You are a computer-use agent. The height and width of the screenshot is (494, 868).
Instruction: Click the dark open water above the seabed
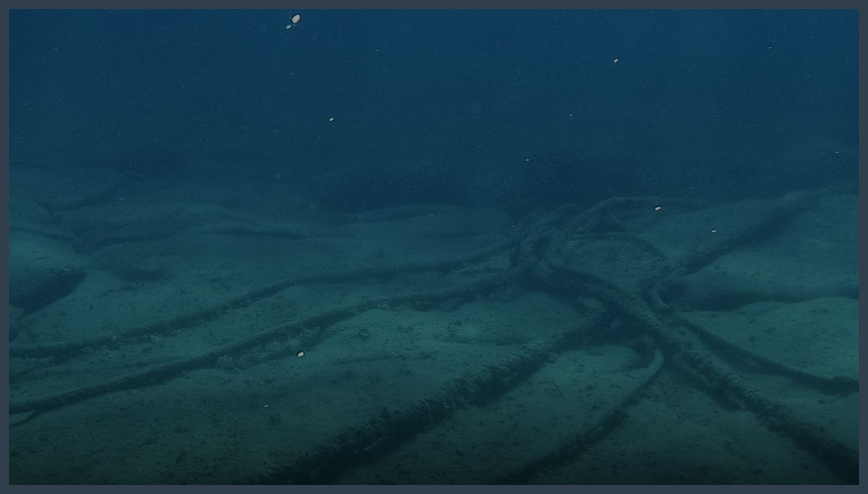[434, 90]
